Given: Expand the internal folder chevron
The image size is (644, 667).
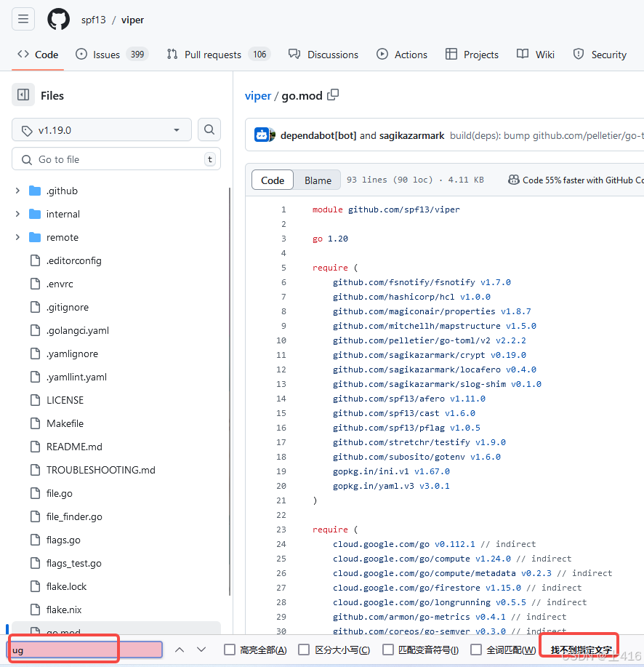Looking at the screenshot, I should click(17, 214).
